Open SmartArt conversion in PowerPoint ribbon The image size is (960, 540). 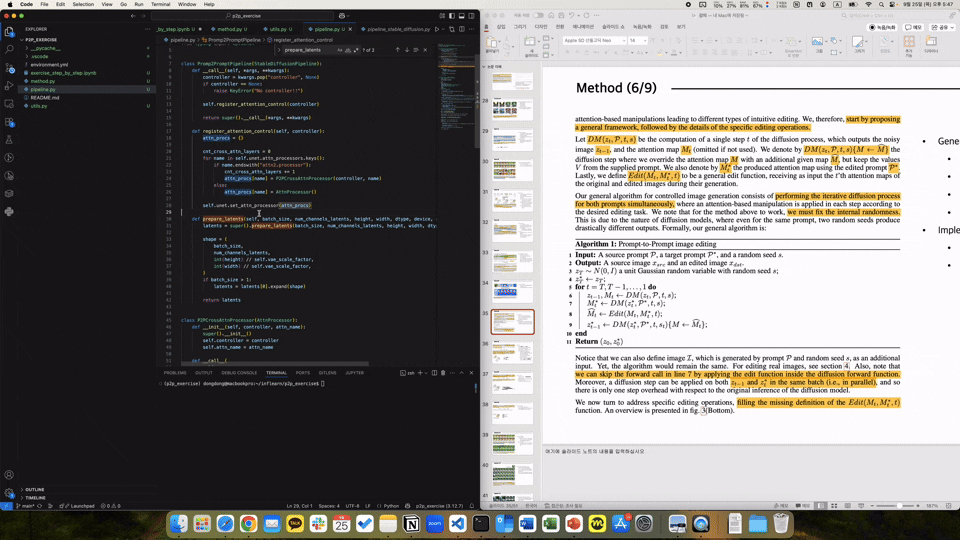tap(793, 45)
